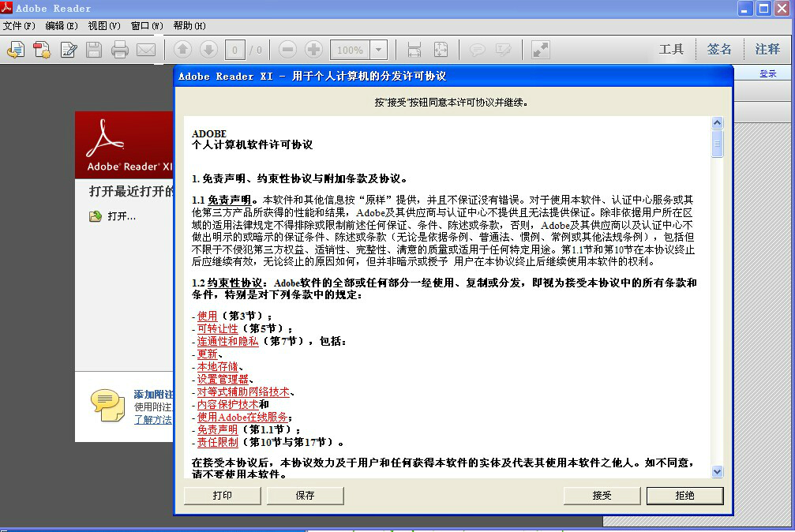Zoom out using the minus icon
Screen dimensions: 795x532
tap(287, 49)
